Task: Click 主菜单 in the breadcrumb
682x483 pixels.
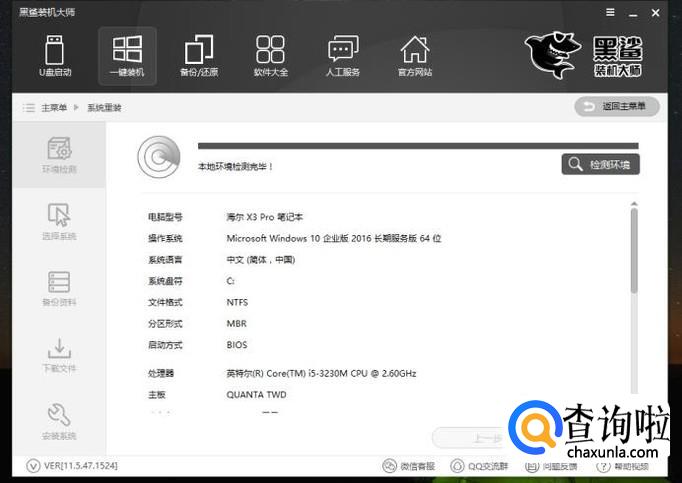Action: click(x=54, y=107)
